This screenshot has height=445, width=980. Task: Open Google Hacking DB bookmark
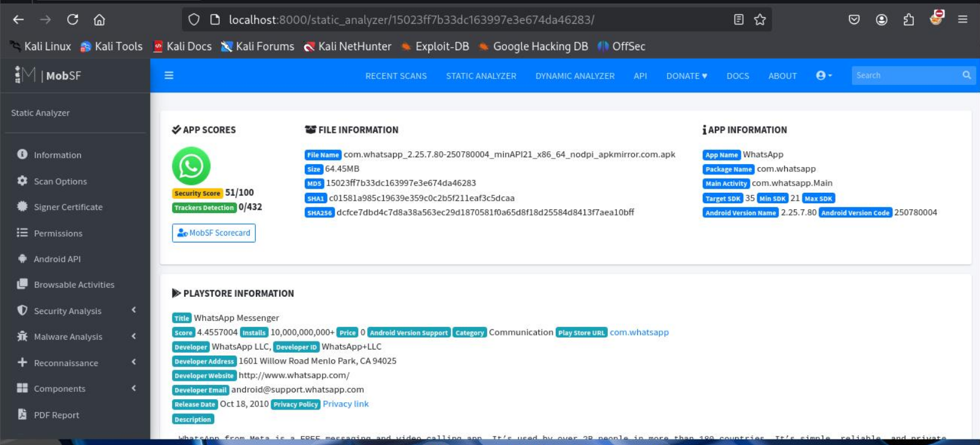533,47
